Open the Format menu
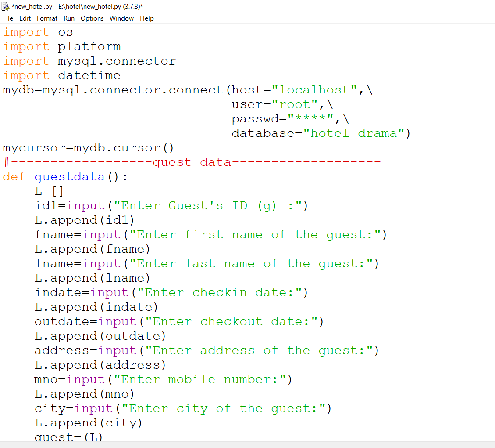495x448 pixels. click(47, 18)
